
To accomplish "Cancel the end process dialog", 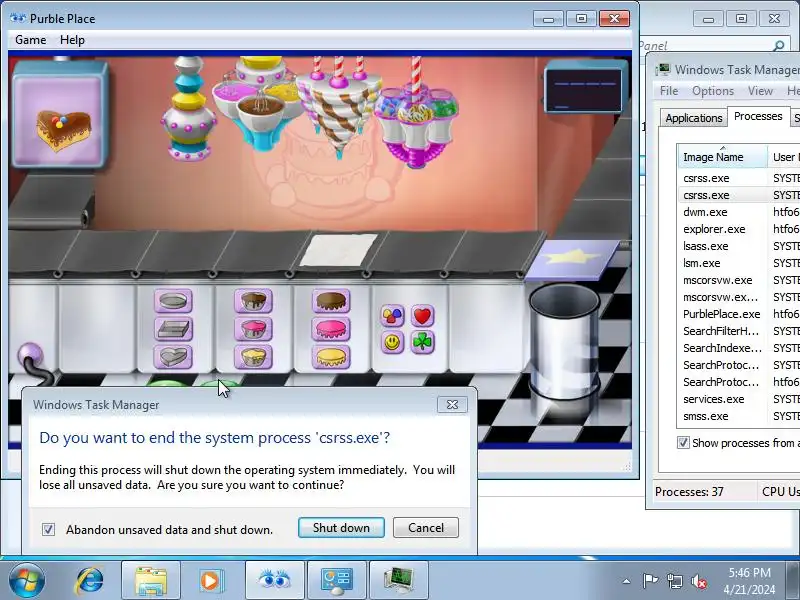I will pyautogui.click(x=426, y=528).
